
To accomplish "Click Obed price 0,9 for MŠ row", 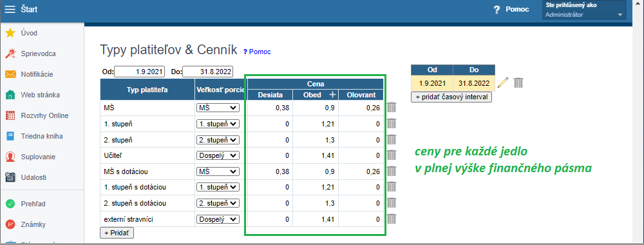I will (316, 108).
